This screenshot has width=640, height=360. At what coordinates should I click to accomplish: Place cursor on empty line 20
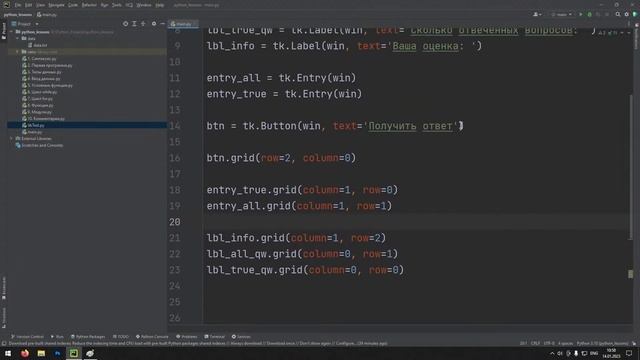416,222
